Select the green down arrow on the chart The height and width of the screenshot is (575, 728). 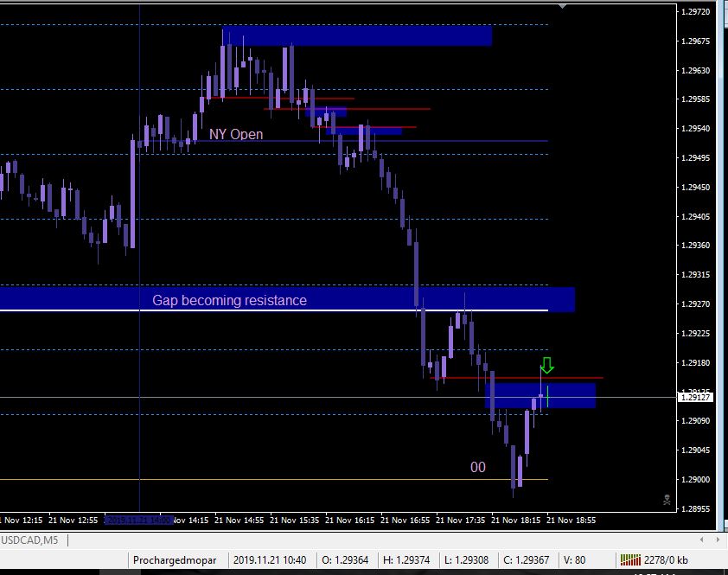[547, 365]
